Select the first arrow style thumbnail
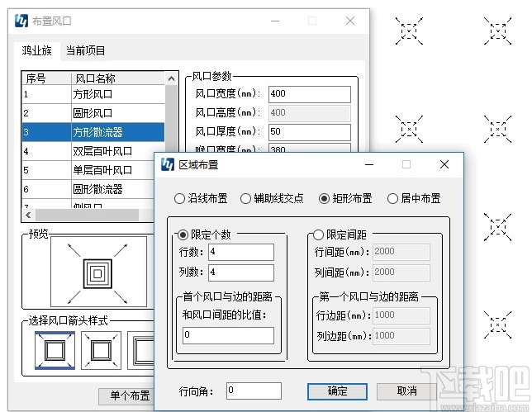Image resolution: width=532 pixels, height=412 pixels. [55, 350]
